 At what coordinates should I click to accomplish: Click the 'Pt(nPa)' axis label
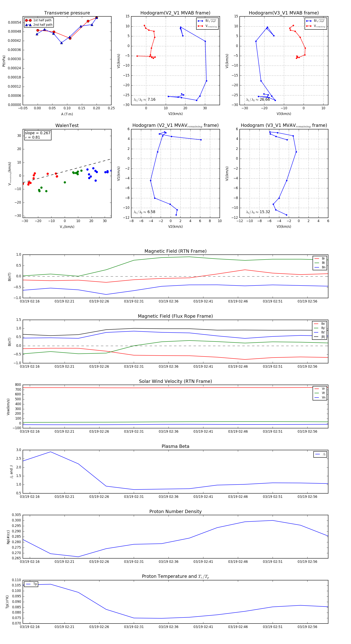4,61
